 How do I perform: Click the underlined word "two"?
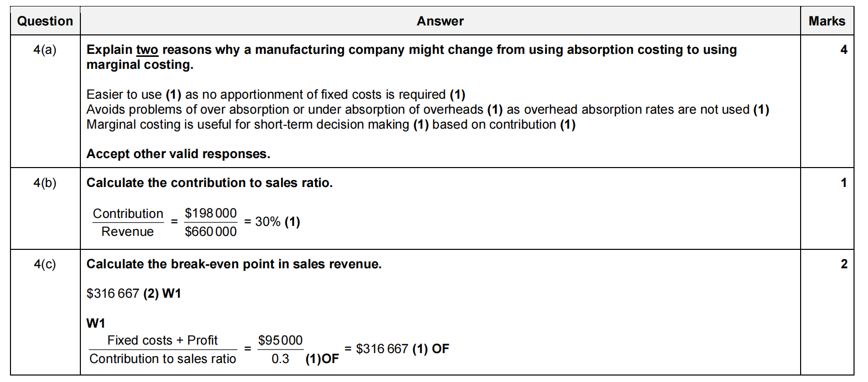pyautogui.click(x=147, y=50)
